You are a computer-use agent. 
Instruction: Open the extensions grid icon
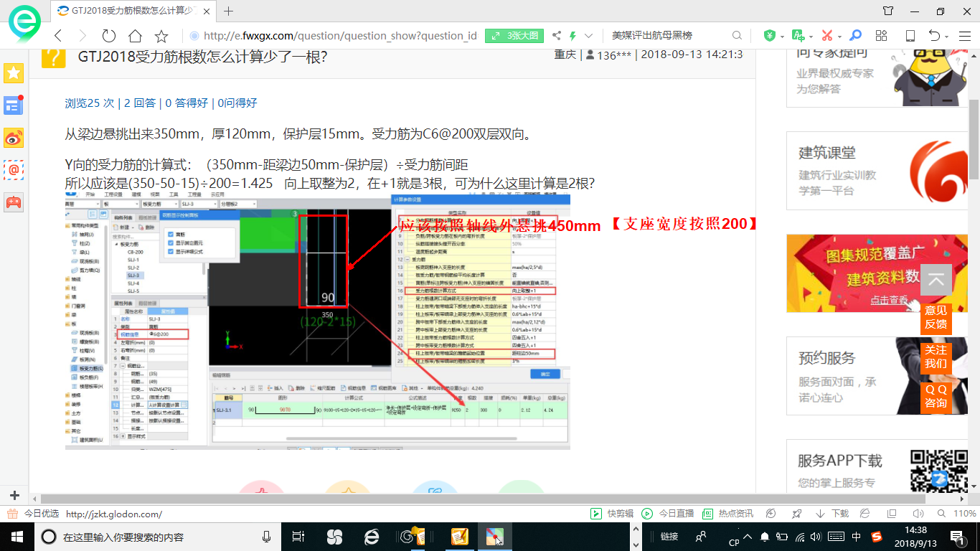pyautogui.click(x=882, y=36)
